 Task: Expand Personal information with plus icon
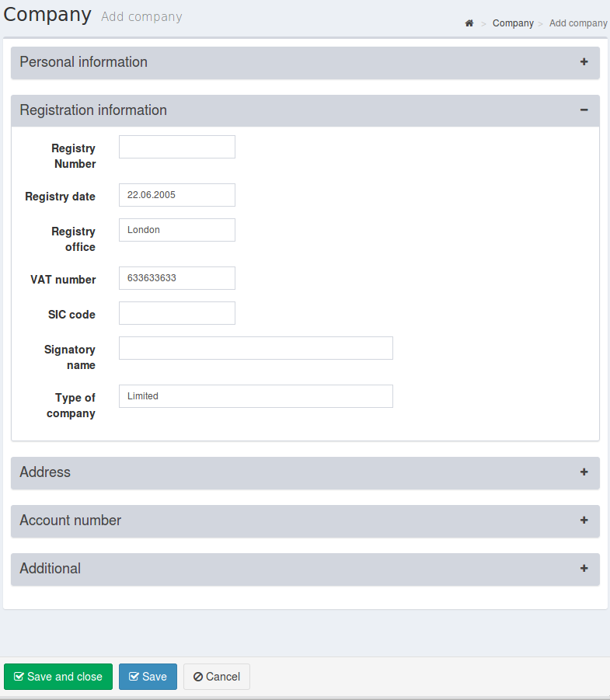point(584,62)
